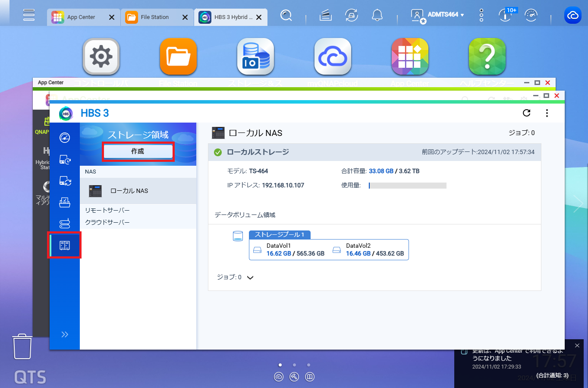Open the ADMTS464 user dropdown
Image resolution: width=588 pixels, height=388 pixels.
(x=437, y=16)
